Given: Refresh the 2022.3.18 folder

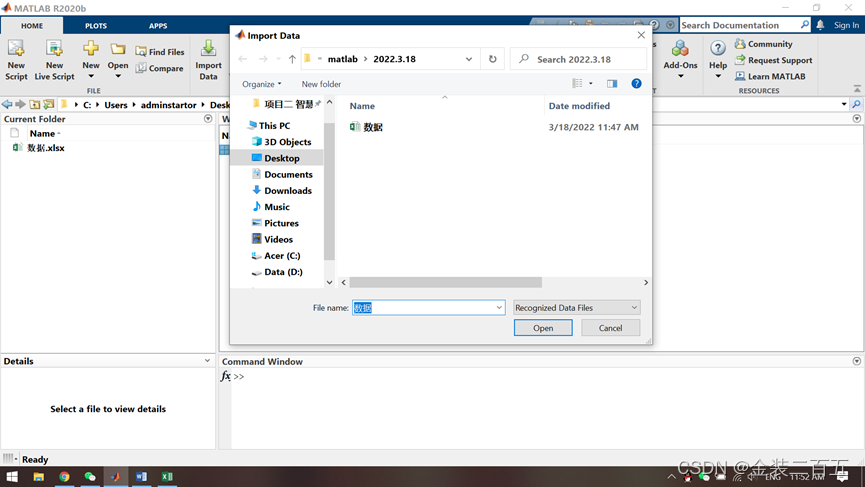Looking at the screenshot, I should pyautogui.click(x=493, y=59).
